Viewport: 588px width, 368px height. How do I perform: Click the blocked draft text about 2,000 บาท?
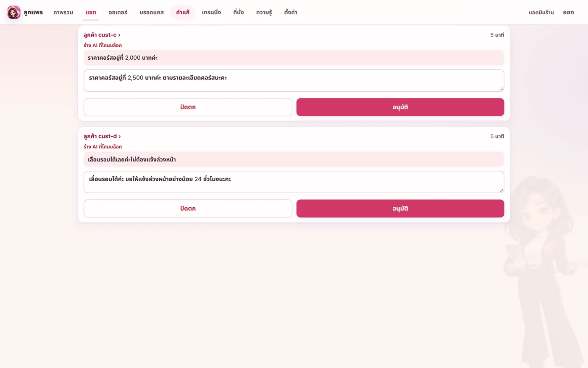(294, 58)
